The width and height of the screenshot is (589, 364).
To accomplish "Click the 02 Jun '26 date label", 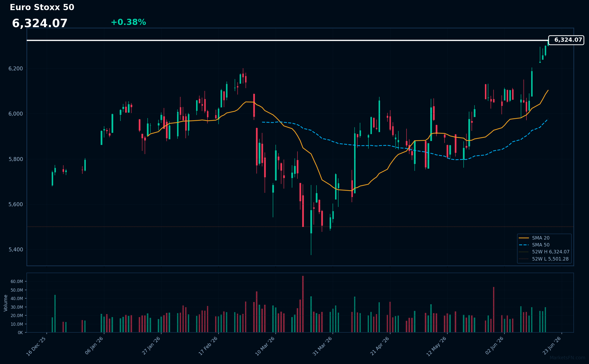I will click(x=494, y=346).
